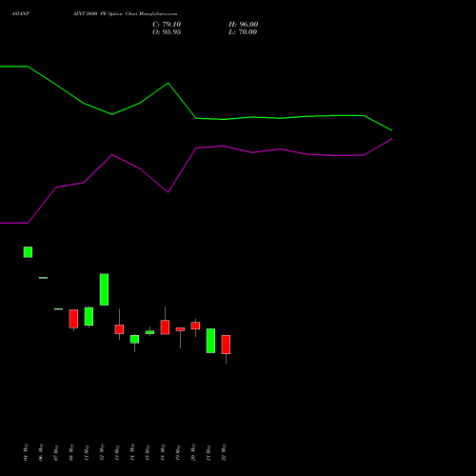Image resolution: width=476 pixels, height=476 pixels.
Task: Select the 15 May date label
Action: pos(148,452)
